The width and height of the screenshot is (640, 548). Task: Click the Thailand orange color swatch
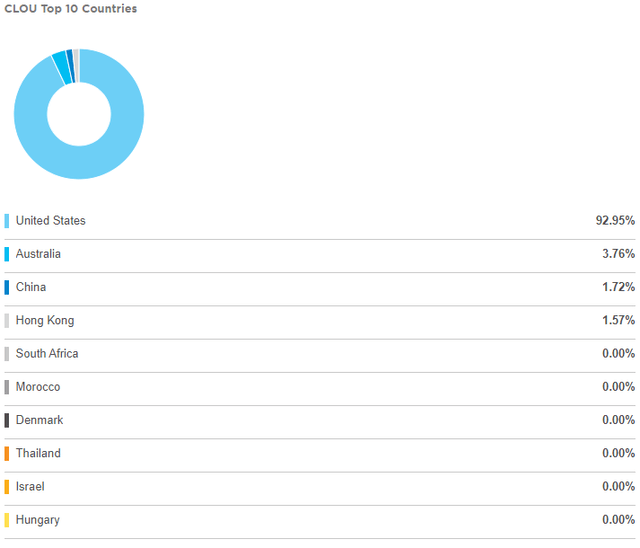pyautogui.click(x=7, y=454)
